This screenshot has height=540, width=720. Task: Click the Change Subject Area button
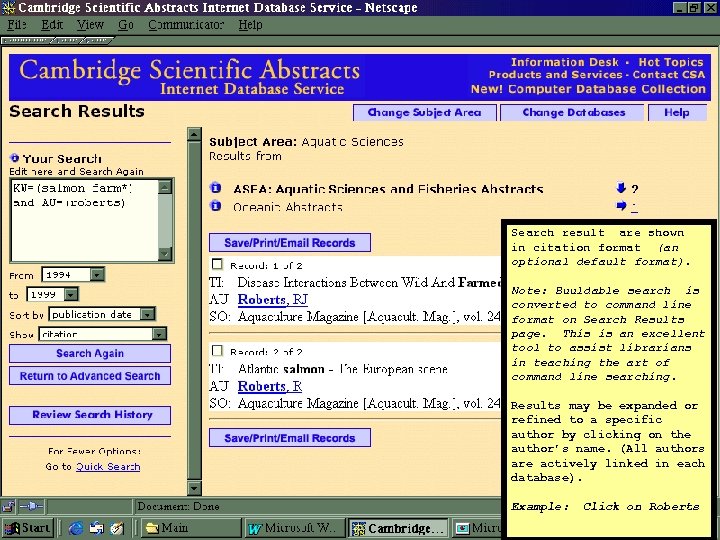click(x=425, y=112)
